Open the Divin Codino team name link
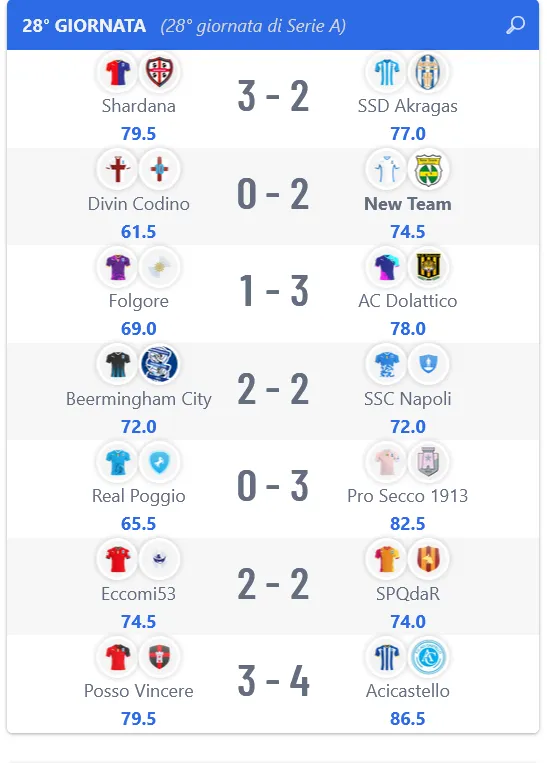 [139, 204]
